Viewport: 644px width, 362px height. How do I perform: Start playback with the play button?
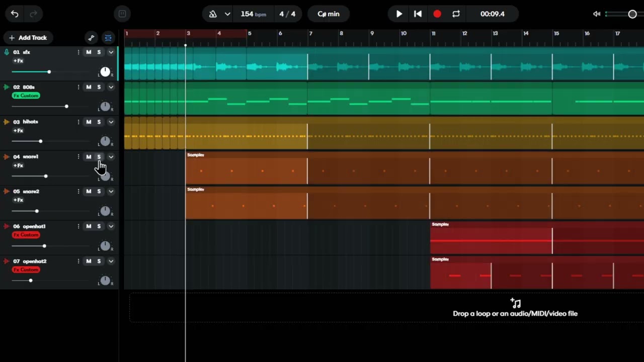click(x=399, y=14)
